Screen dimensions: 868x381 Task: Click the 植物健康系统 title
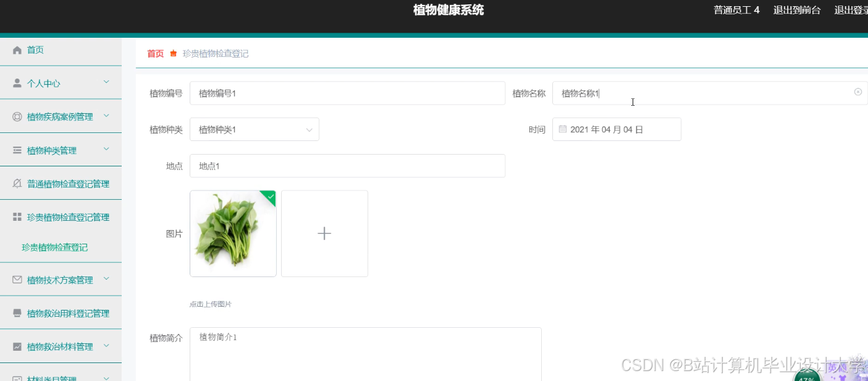[449, 10]
